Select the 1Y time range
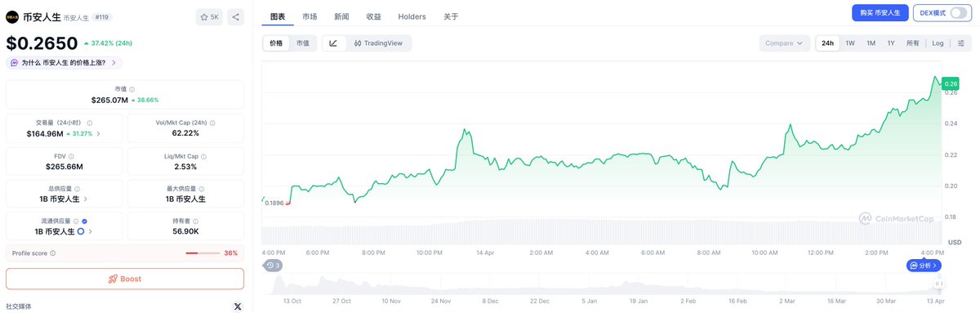 pos(891,43)
